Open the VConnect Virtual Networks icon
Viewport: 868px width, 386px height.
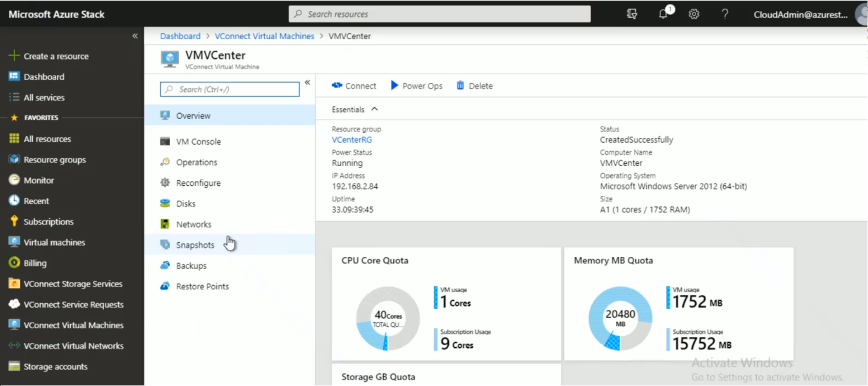coord(14,345)
